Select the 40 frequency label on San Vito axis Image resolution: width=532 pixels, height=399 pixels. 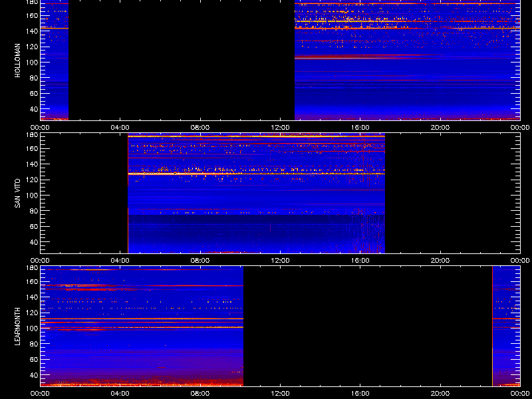[33, 242]
